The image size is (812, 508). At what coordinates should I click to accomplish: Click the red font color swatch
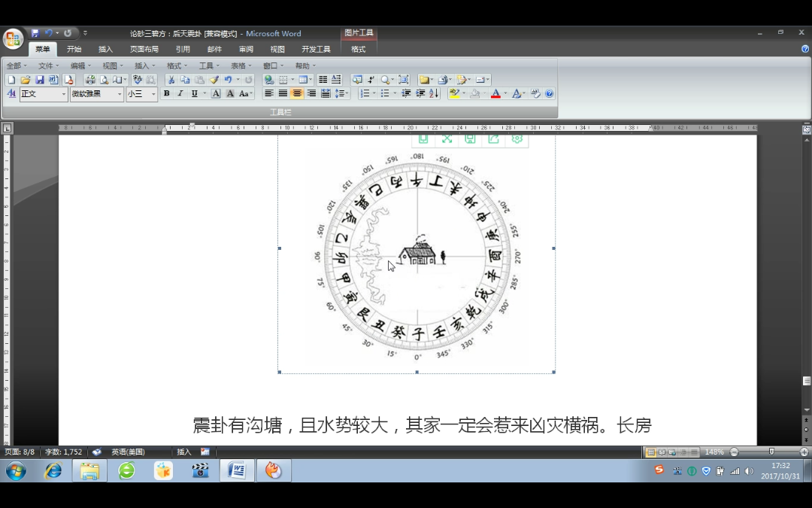[495, 94]
